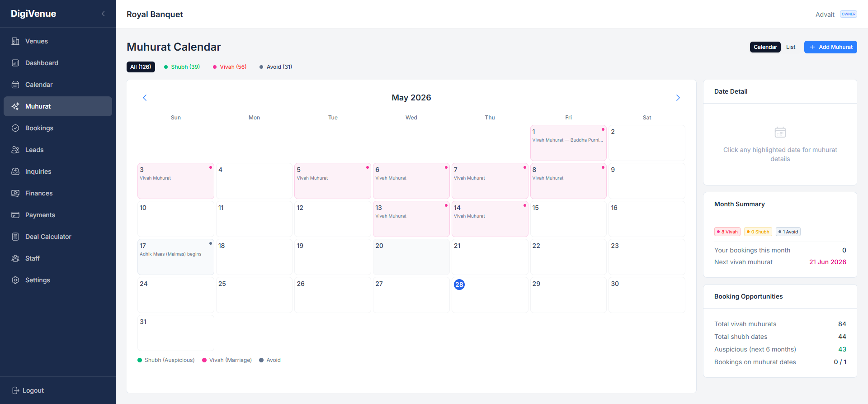Filter by Shubh (39)
868x404 pixels.
tap(182, 67)
